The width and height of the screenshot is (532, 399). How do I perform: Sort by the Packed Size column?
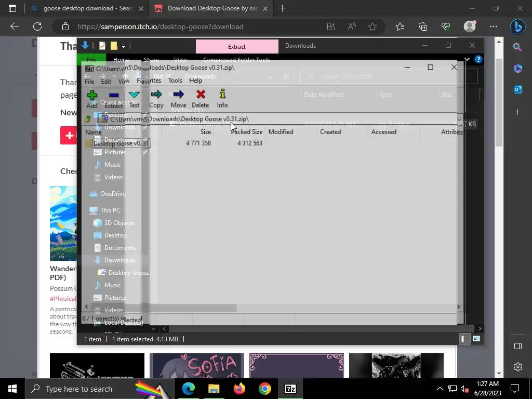(239, 132)
